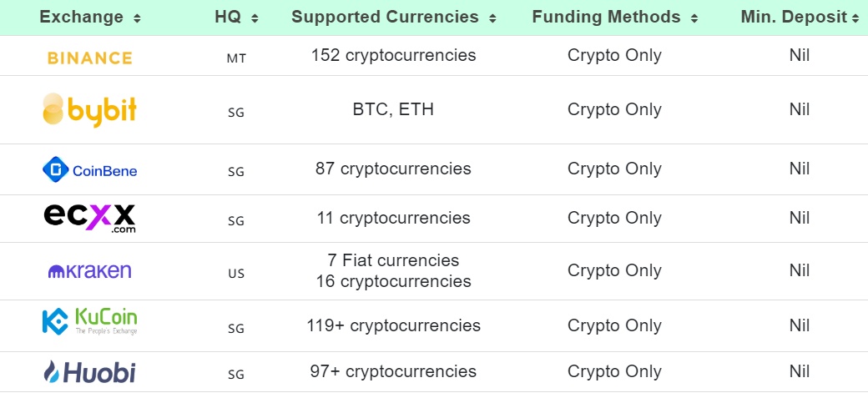868x393 pixels.
Task: Sort by Funding Methods header
Action: coord(613,18)
